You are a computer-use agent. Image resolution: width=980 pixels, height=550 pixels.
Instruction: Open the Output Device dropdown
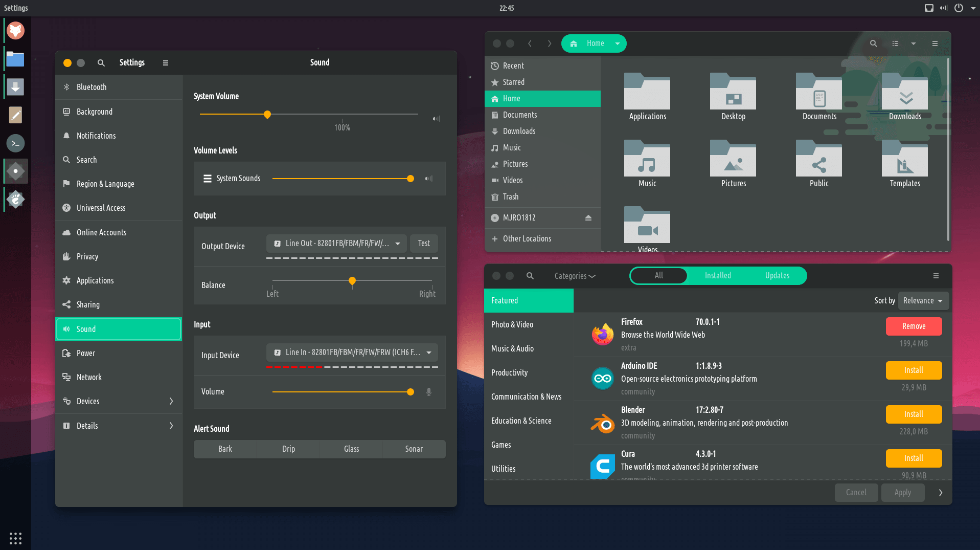pyautogui.click(x=336, y=244)
